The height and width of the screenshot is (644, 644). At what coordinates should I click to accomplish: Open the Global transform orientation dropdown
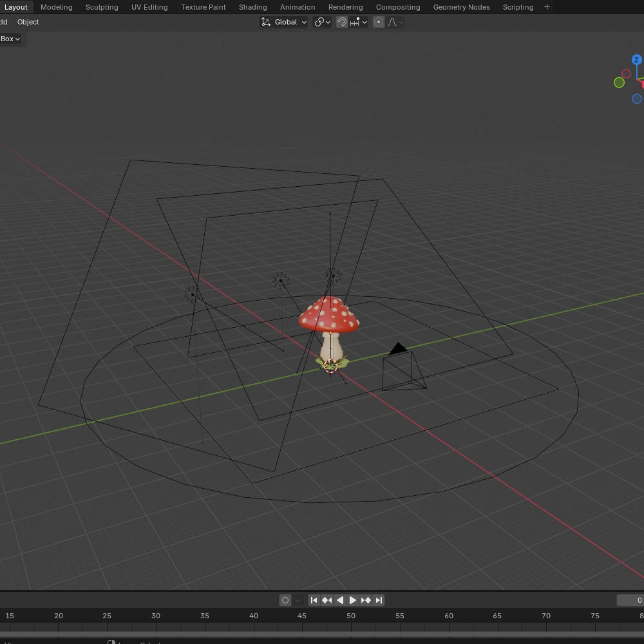[284, 22]
